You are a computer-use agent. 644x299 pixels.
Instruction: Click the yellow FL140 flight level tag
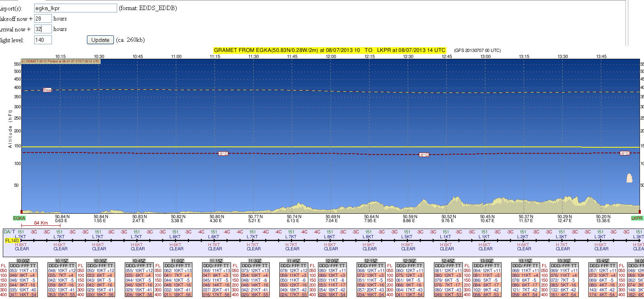click(12, 241)
